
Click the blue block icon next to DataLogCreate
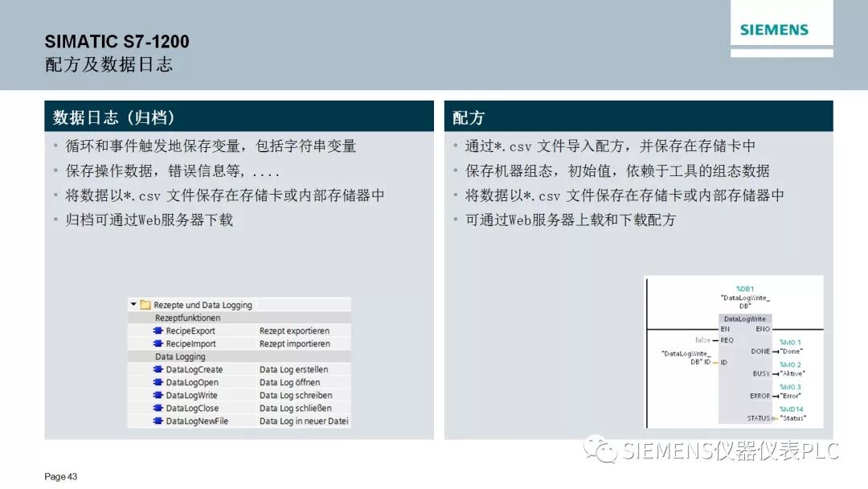pyautogui.click(x=158, y=369)
